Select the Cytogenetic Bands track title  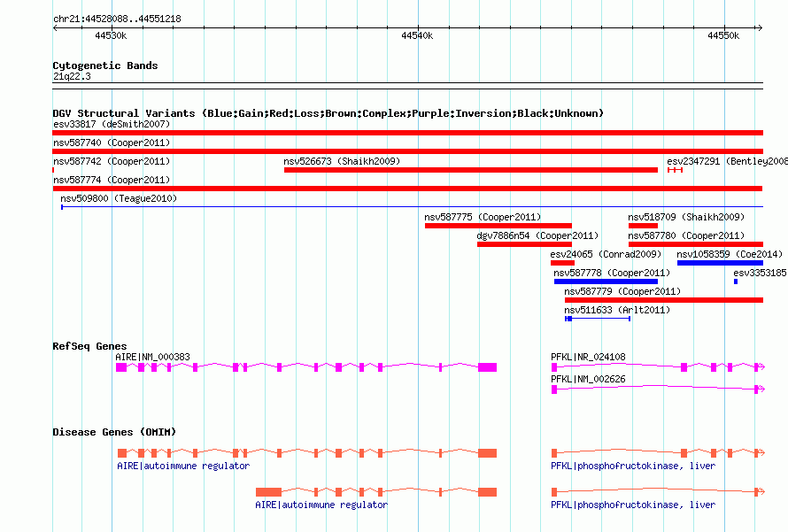pos(105,66)
